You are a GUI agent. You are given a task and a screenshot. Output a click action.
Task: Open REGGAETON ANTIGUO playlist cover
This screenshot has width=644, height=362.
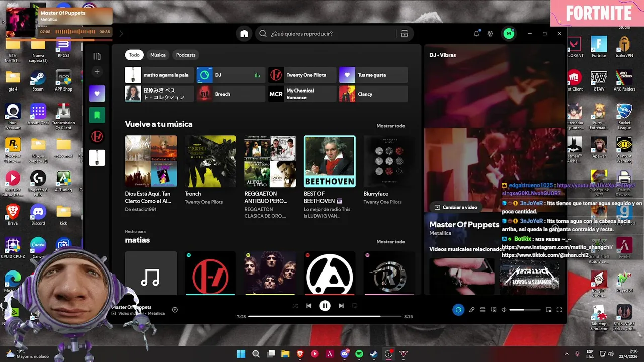click(x=270, y=161)
